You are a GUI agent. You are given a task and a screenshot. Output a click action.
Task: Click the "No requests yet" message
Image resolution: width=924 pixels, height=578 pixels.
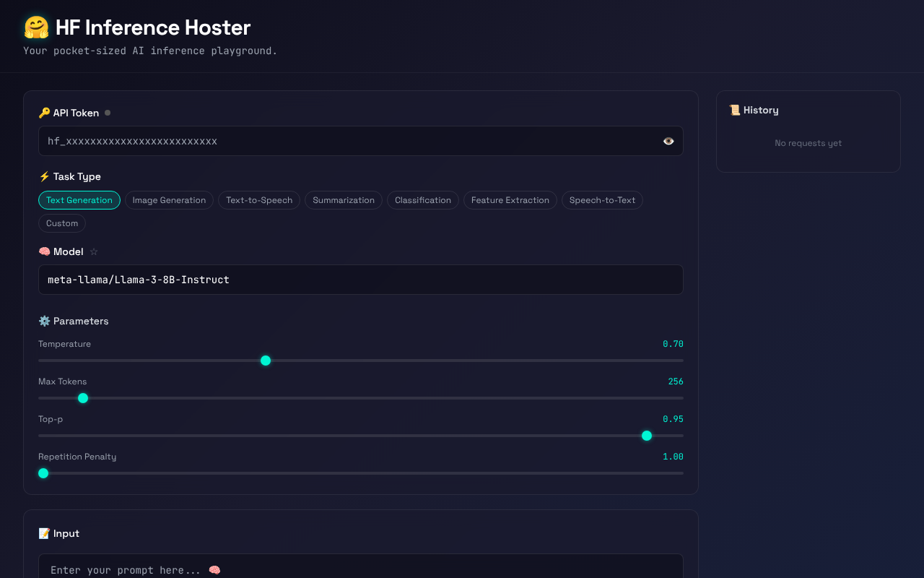(x=808, y=143)
